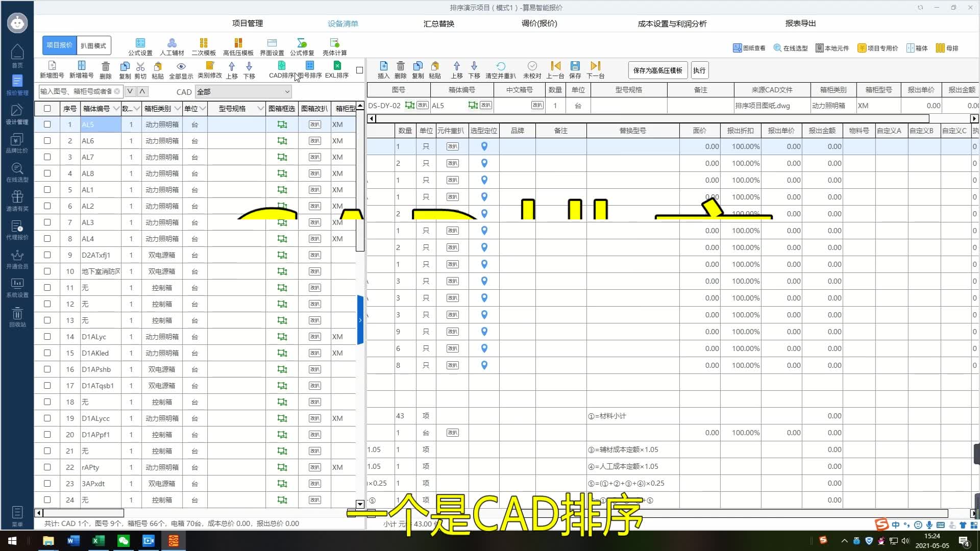This screenshot has width=980, height=551.
Task: Check the checkbox for row AL5
Action: [47, 124]
